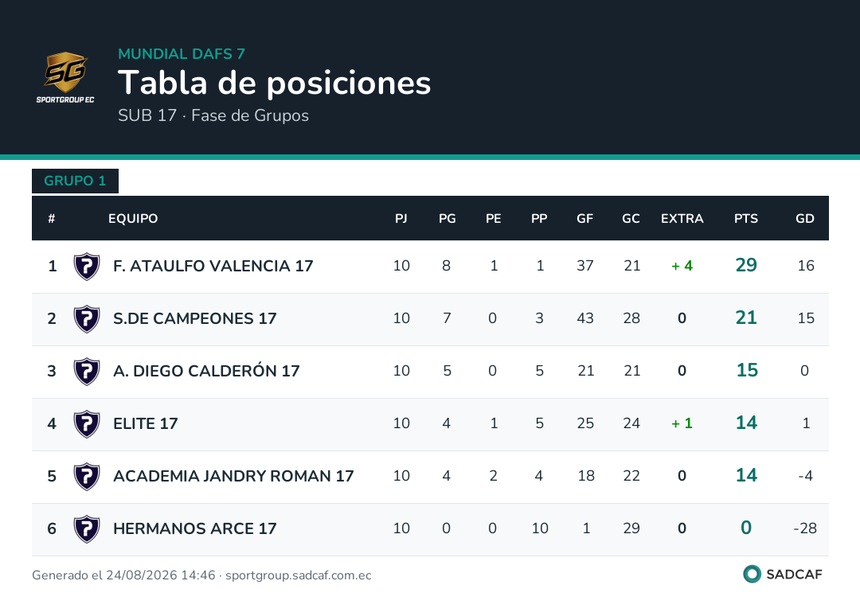Screen dimensions: 860x616
Task: Click the GD column header
Action: click(804, 218)
